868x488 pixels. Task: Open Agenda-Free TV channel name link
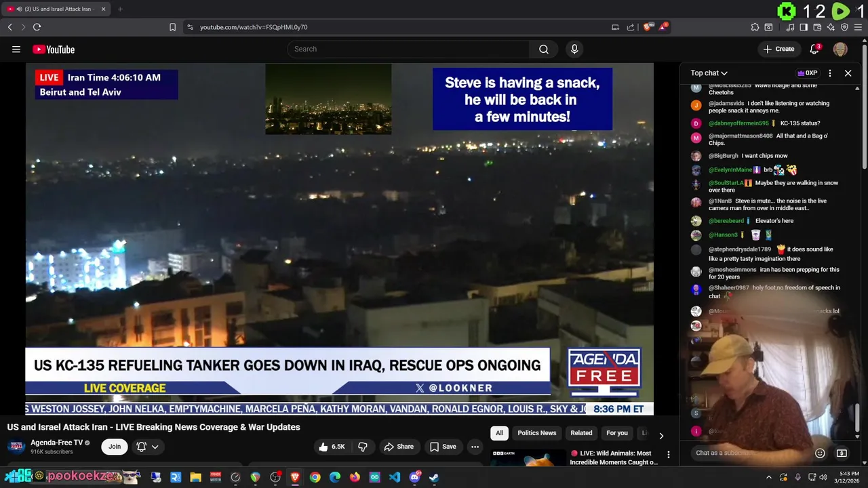(56, 443)
